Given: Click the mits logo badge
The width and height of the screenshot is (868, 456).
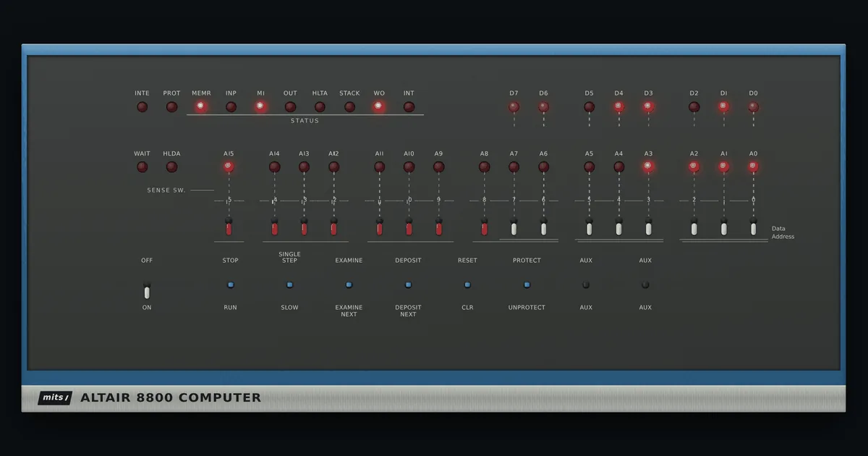Looking at the screenshot, I should (55, 398).
